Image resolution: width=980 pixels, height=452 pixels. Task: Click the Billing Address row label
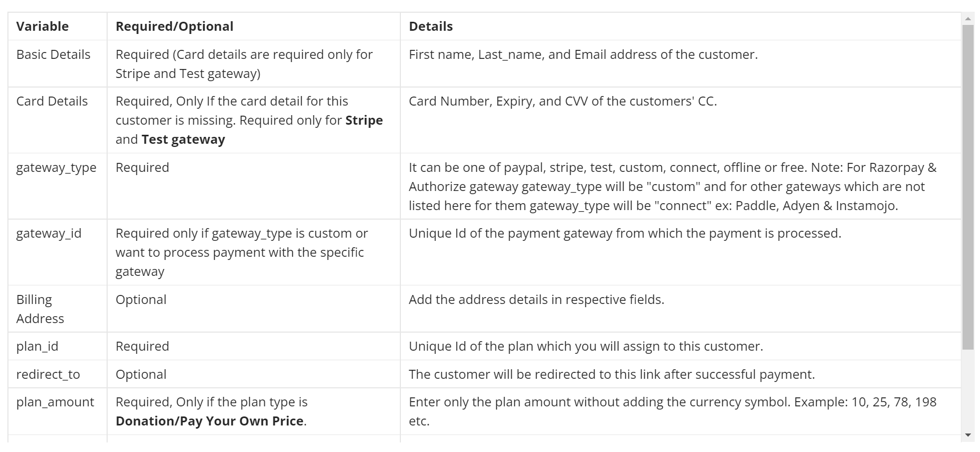pyautogui.click(x=40, y=309)
